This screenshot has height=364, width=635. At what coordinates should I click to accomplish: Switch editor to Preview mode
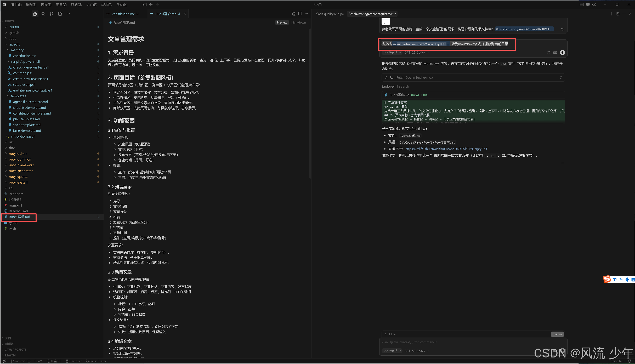click(x=282, y=22)
